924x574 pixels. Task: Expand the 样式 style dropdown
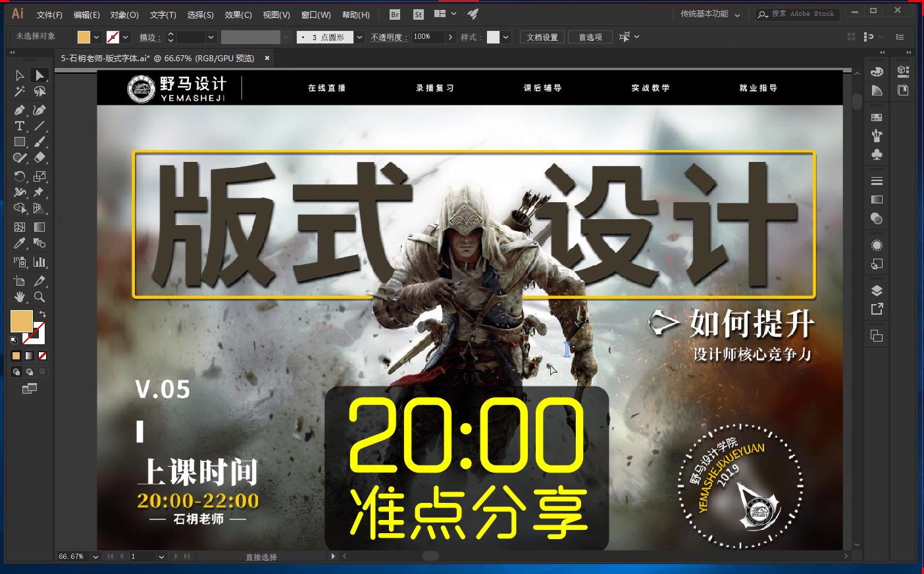click(507, 38)
